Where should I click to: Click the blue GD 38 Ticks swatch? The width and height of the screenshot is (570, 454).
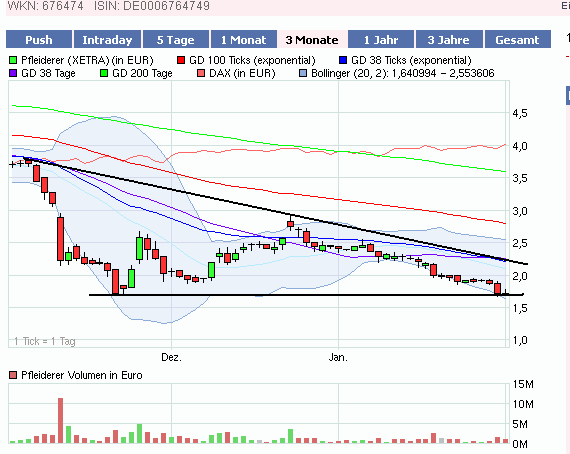(343, 60)
